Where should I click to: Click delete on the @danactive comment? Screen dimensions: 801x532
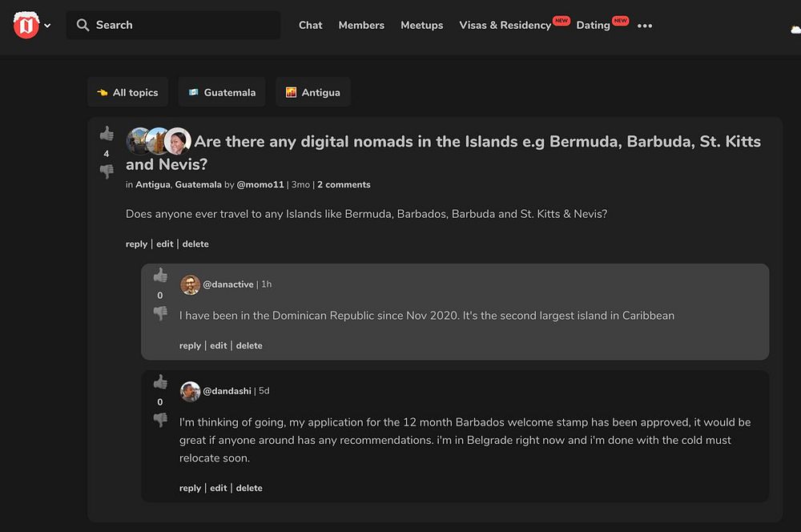249,345
